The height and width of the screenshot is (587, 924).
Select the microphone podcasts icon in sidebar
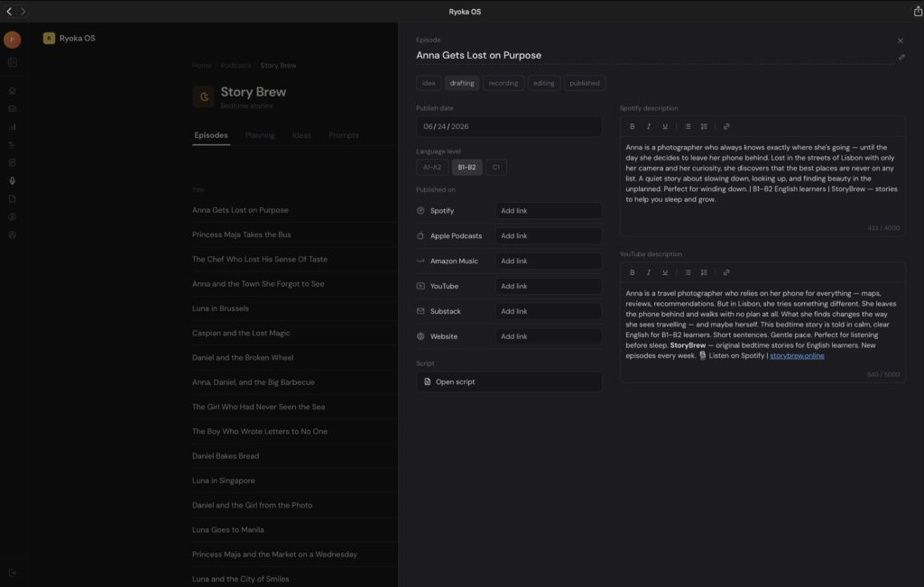coord(13,180)
